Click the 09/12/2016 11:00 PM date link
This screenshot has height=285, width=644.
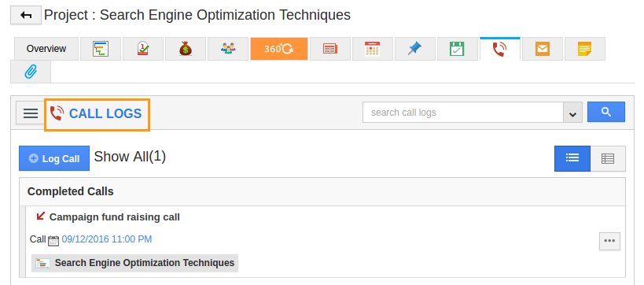coord(107,239)
